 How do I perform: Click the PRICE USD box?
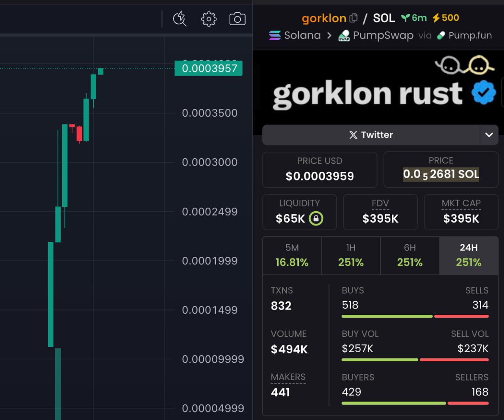320,169
